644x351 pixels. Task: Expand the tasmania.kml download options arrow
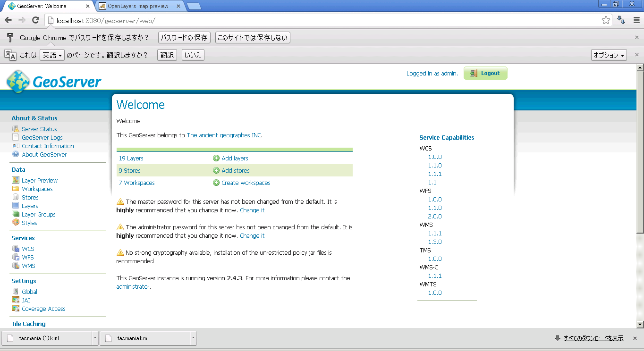coord(193,338)
